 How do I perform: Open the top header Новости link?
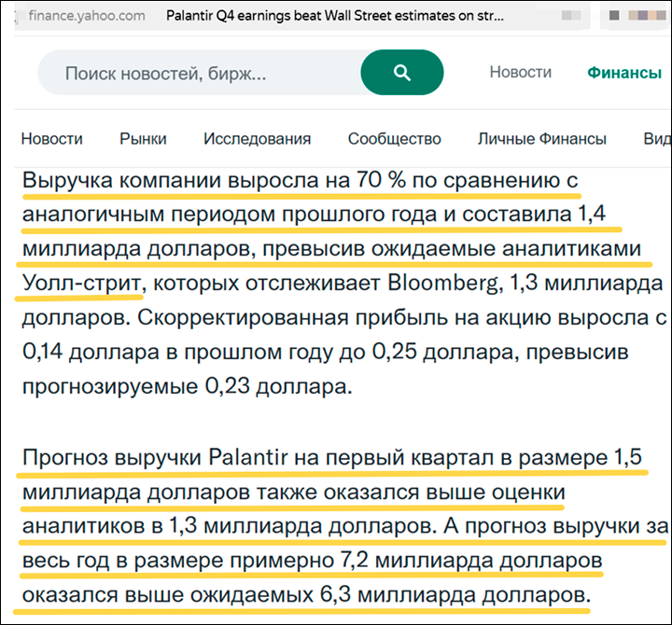[x=520, y=73]
